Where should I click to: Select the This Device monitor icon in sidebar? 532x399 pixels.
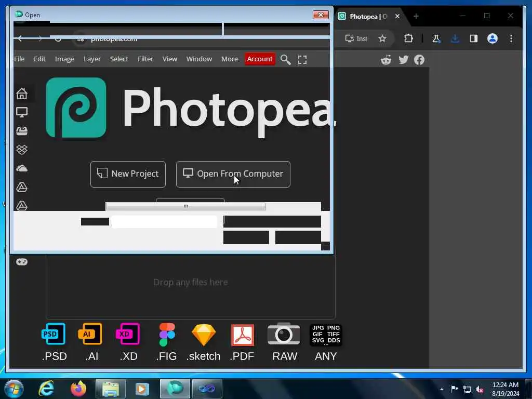22,112
